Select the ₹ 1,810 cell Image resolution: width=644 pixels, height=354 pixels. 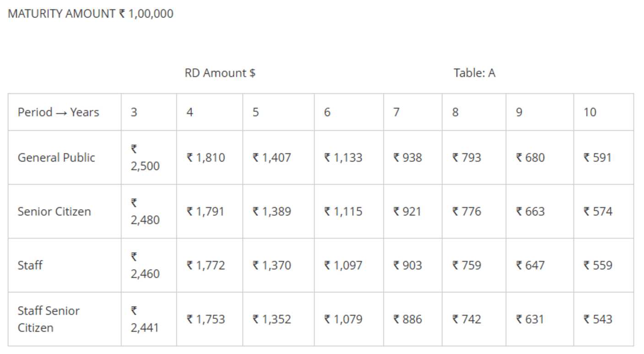click(x=206, y=158)
